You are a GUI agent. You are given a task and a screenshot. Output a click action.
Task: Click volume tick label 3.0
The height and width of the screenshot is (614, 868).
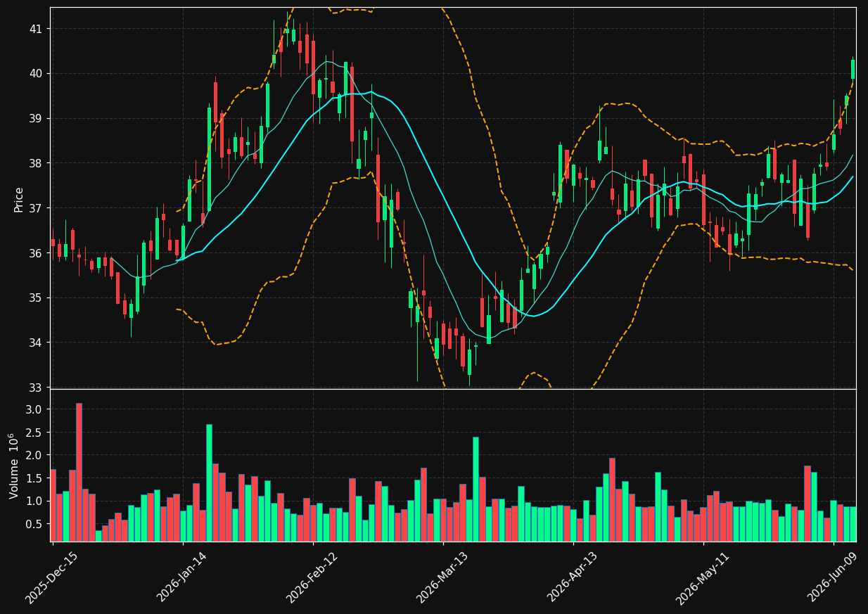point(34,409)
